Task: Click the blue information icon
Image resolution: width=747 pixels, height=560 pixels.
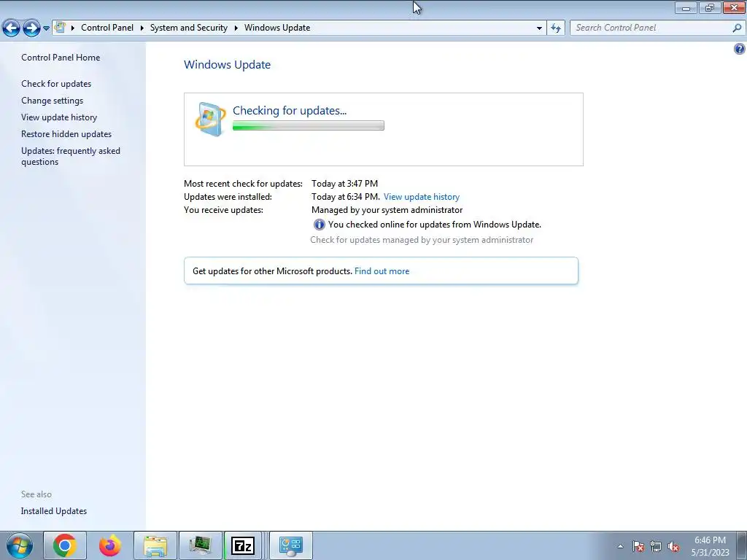Action: coord(320,225)
